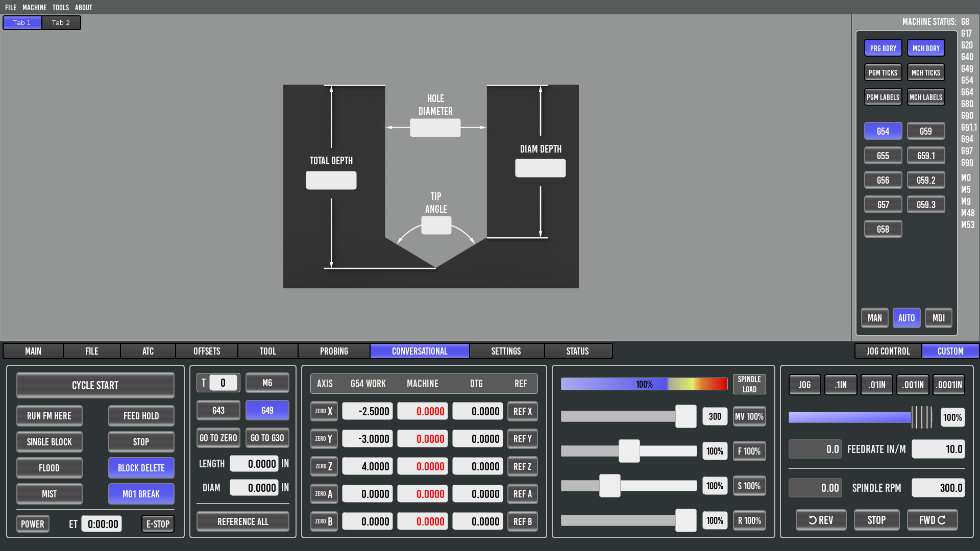
Task: Zero the X axis
Action: point(324,411)
